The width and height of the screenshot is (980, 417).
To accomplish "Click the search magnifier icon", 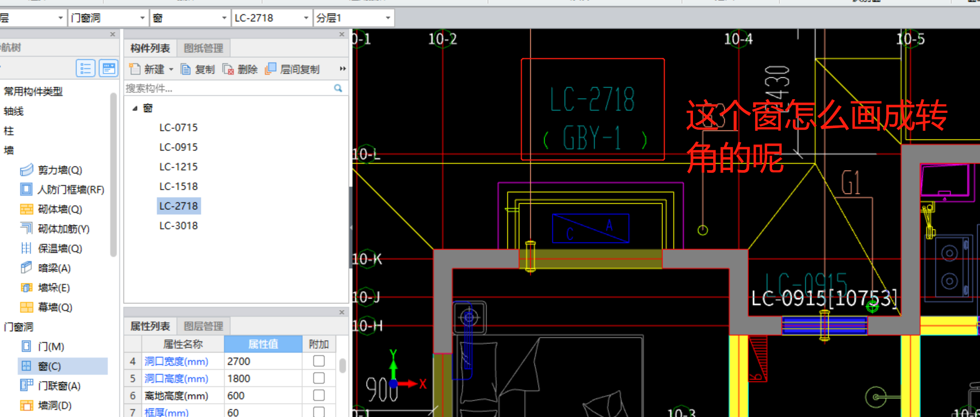I will [x=338, y=88].
